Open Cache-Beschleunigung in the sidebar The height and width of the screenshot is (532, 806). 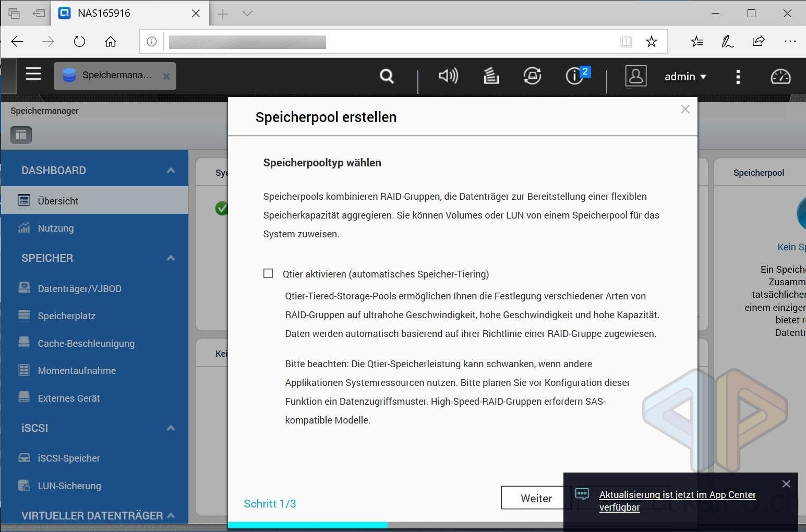86,343
